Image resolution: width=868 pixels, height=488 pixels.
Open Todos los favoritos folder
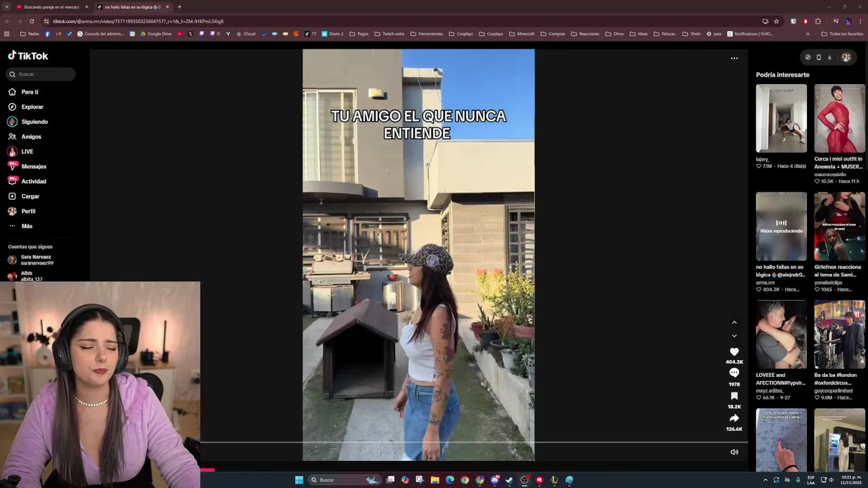point(842,34)
